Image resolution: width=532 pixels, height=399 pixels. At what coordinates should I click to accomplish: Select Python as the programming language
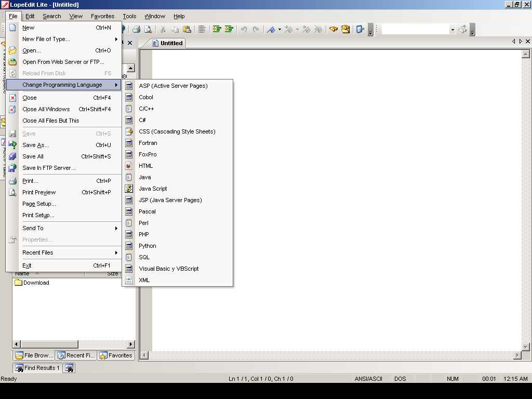[147, 246]
